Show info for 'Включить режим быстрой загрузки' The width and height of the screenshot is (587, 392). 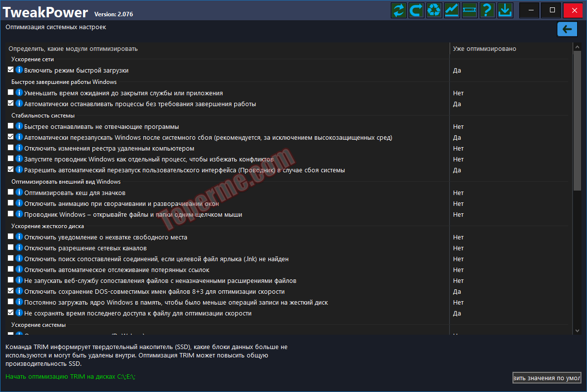tap(19, 70)
